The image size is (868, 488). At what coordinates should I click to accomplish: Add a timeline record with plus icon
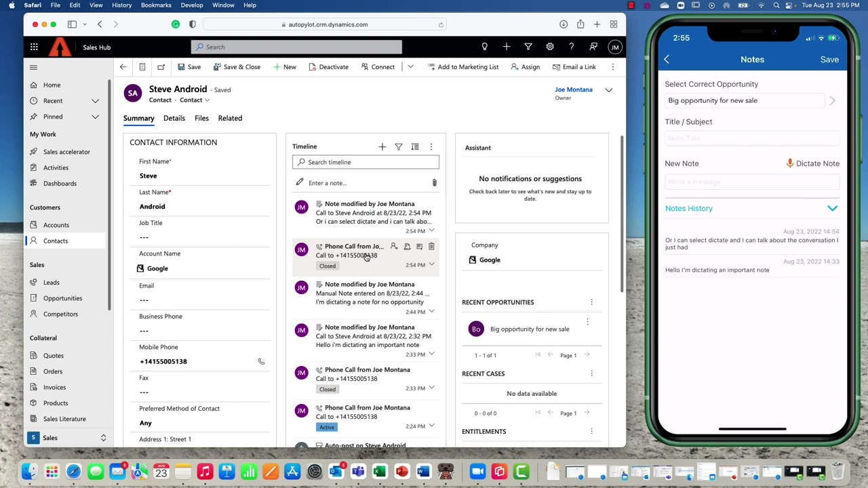(382, 146)
